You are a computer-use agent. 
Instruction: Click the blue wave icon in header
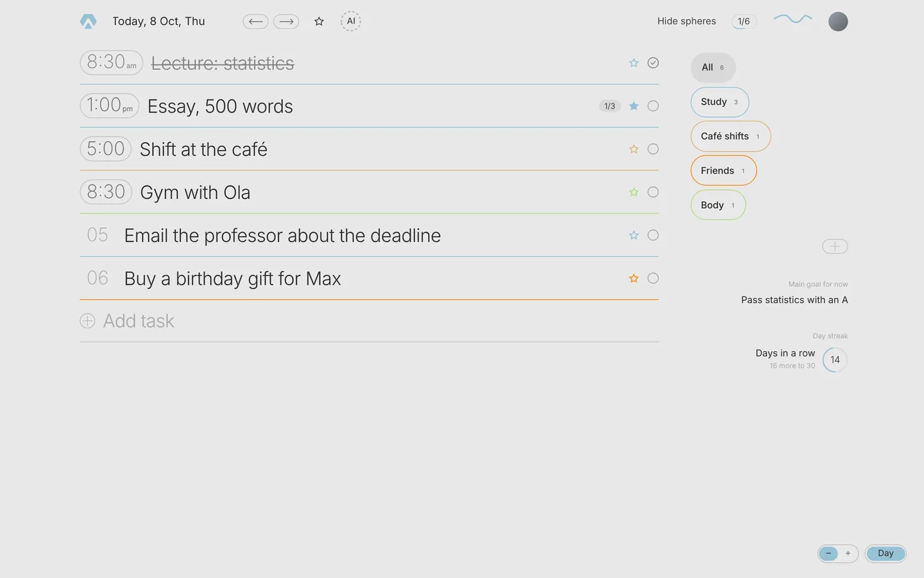(x=793, y=19)
